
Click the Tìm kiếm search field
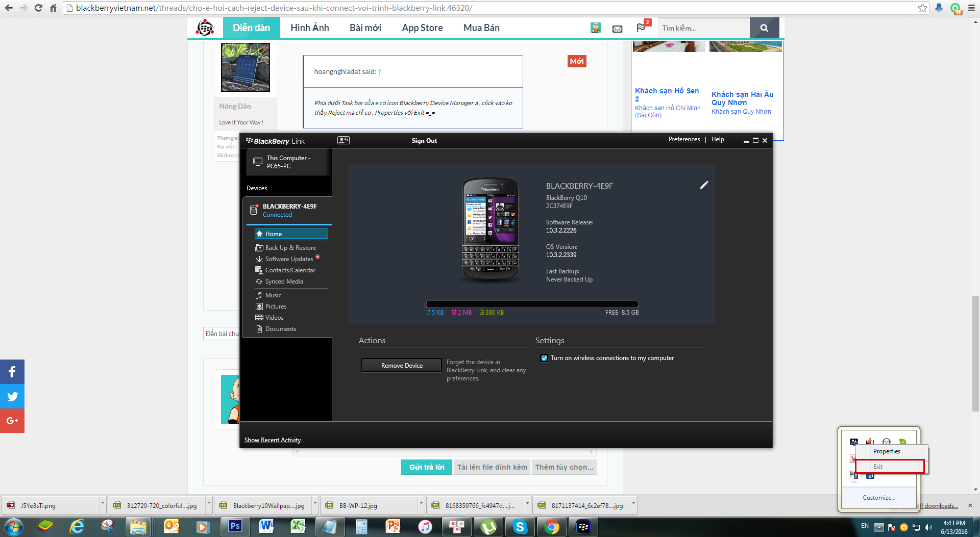pyautogui.click(x=703, y=28)
